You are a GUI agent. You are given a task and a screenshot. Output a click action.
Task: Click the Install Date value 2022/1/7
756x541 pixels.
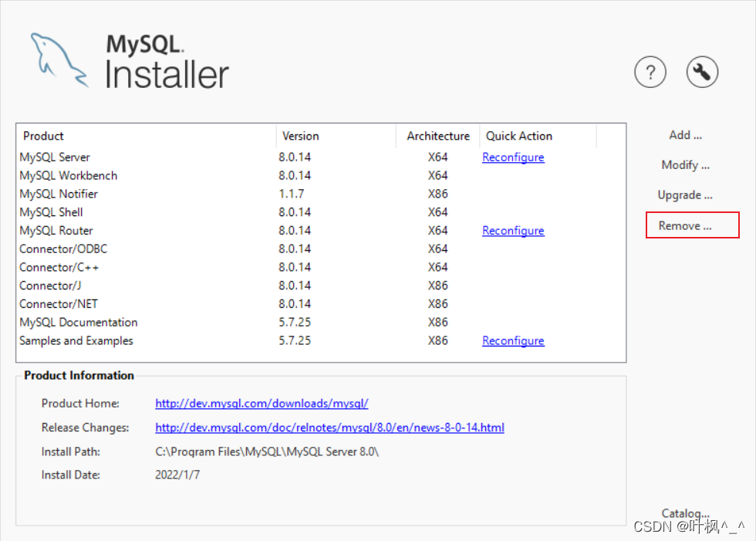pyautogui.click(x=177, y=475)
